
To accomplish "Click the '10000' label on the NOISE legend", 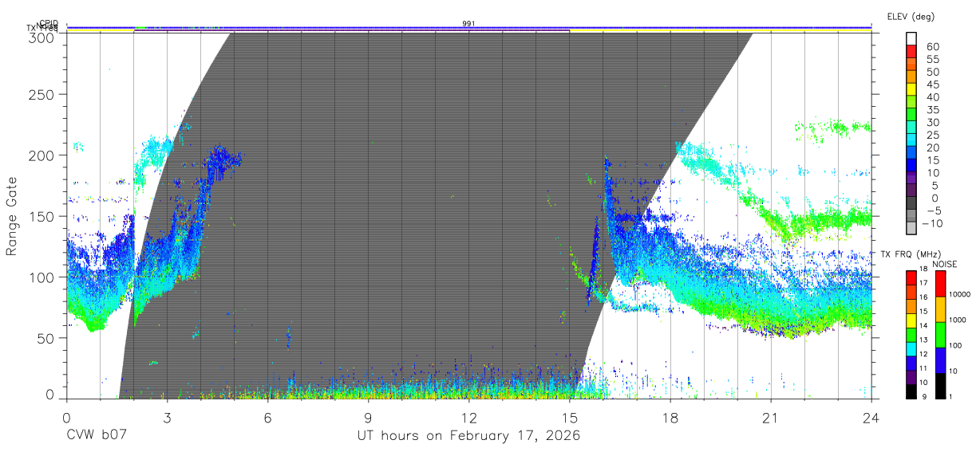I will (x=960, y=295).
